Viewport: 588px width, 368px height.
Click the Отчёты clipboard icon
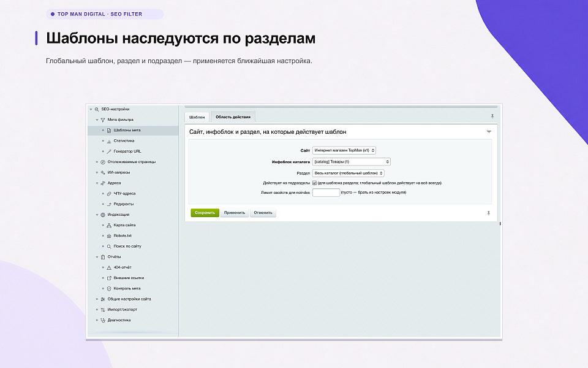click(103, 257)
